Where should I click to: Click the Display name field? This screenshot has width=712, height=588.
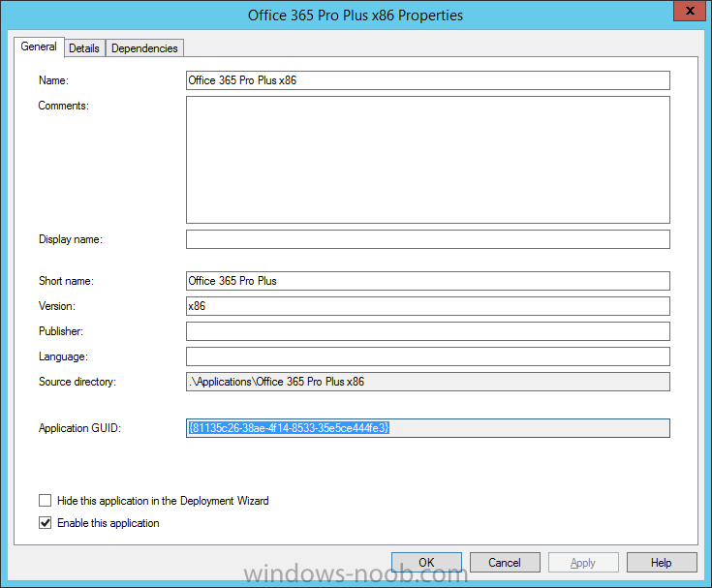pyautogui.click(x=428, y=239)
